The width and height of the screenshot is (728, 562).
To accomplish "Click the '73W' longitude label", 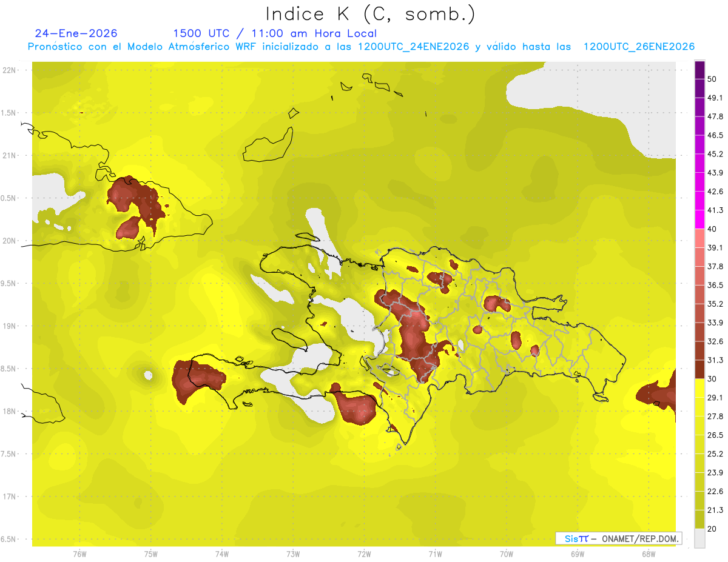I will point(293,554).
